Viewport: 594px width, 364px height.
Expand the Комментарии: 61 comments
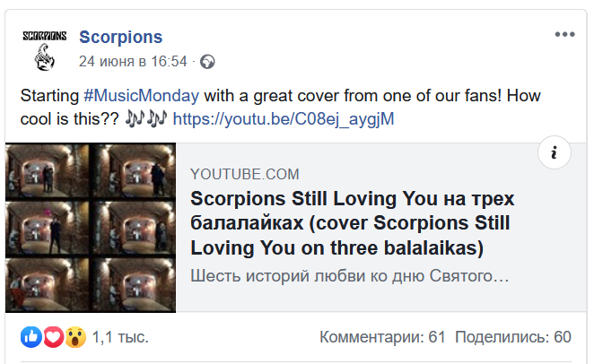(382, 337)
